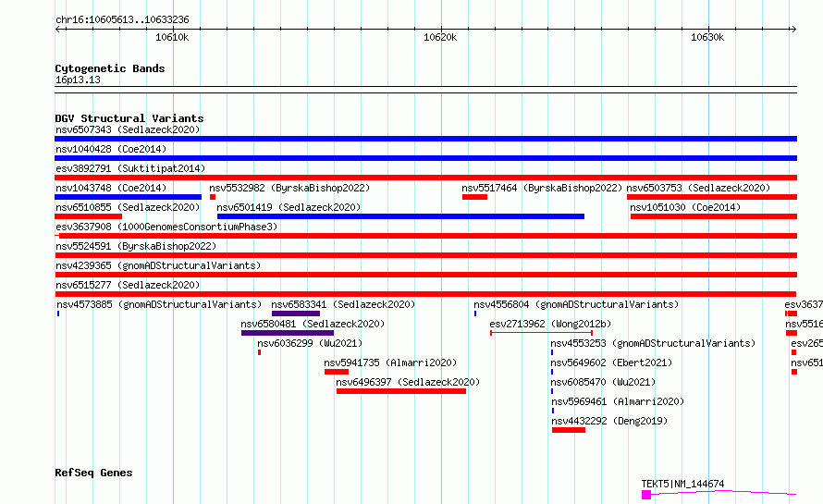The width and height of the screenshot is (823, 504).
Task: Click the tiny nsv4573885 blue marker
Action: coord(58,313)
